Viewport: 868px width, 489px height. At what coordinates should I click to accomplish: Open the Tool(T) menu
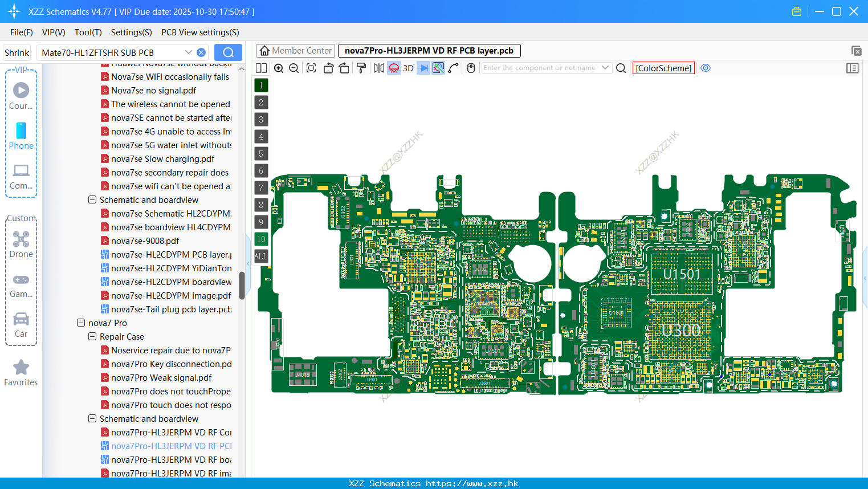(88, 32)
